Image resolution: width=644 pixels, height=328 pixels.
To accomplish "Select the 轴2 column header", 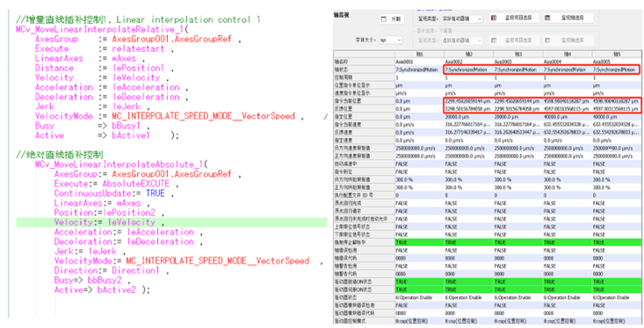I will pos(468,55).
